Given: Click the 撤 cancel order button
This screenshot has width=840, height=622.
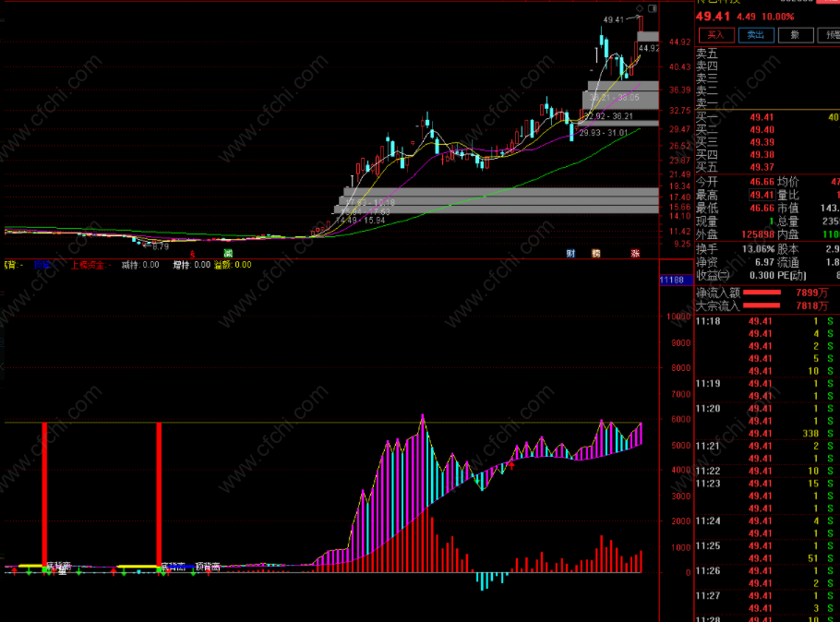Looking at the screenshot, I should click(795, 35).
